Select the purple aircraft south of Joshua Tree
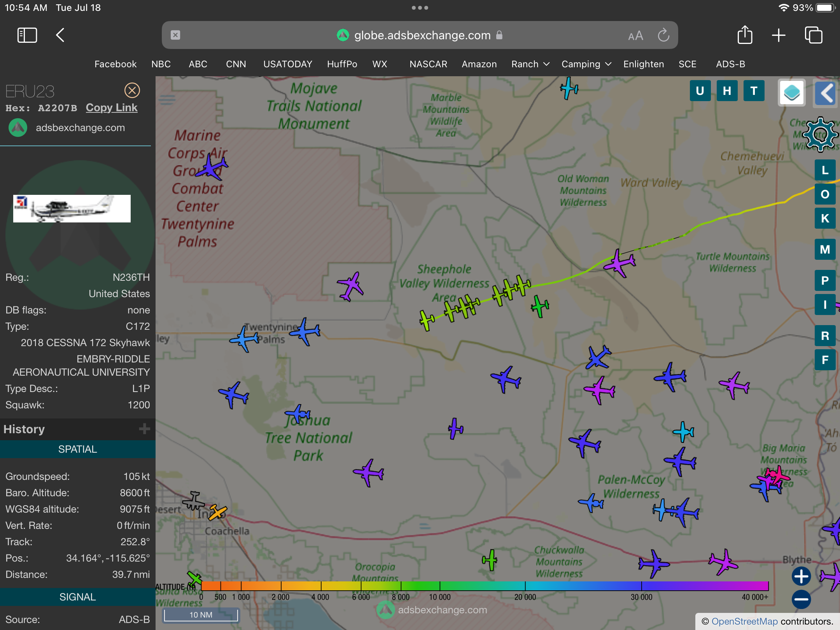 tap(368, 473)
